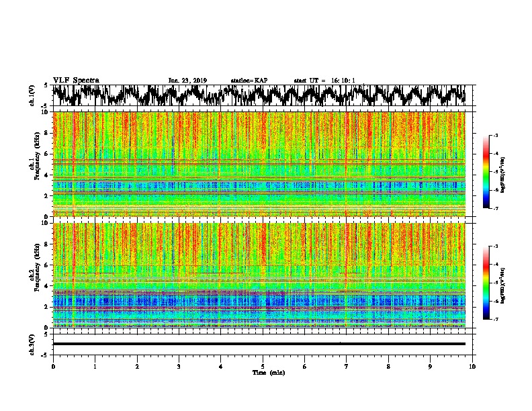Click the "6" kHz tick on ch.2 frequency axis
The height and width of the screenshot is (411, 532).
[47, 265]
